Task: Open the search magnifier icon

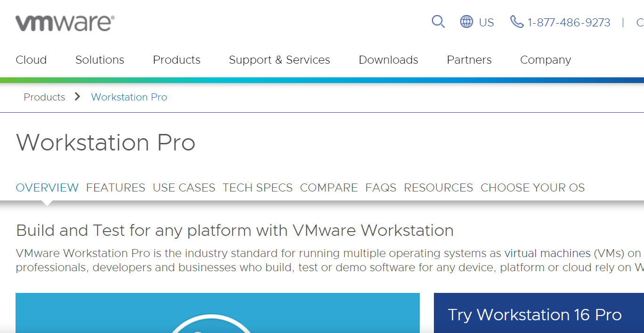Action: pyautogui.click(x=438, y=22)
